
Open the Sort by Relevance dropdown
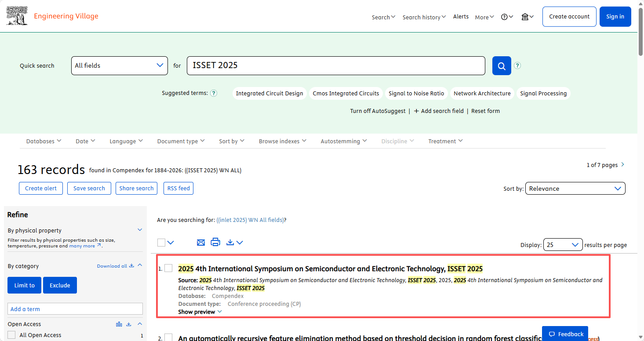pyautogui.click(x=575, y=189)
